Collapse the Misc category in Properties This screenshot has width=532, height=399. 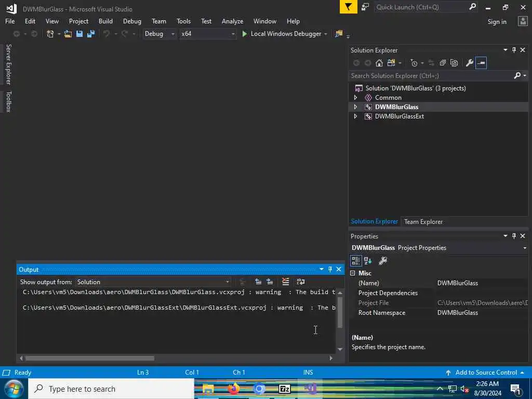pos(353,273)
